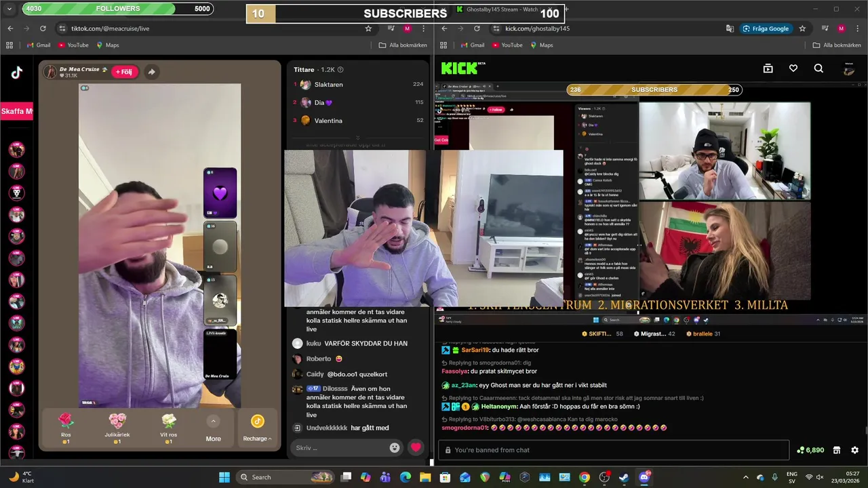The height and width of the screenshot is (488, 868).
Task: Vote for Migrast poll option
Action: pos(654,334)
